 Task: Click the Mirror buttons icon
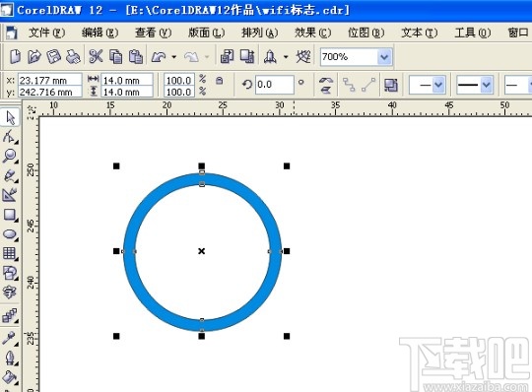(x=326, y=85)
